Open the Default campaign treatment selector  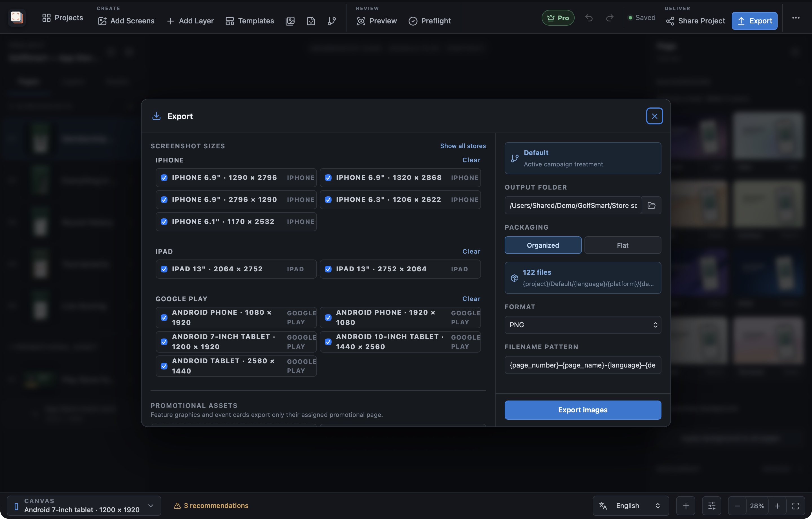click(x=583, y=158)
